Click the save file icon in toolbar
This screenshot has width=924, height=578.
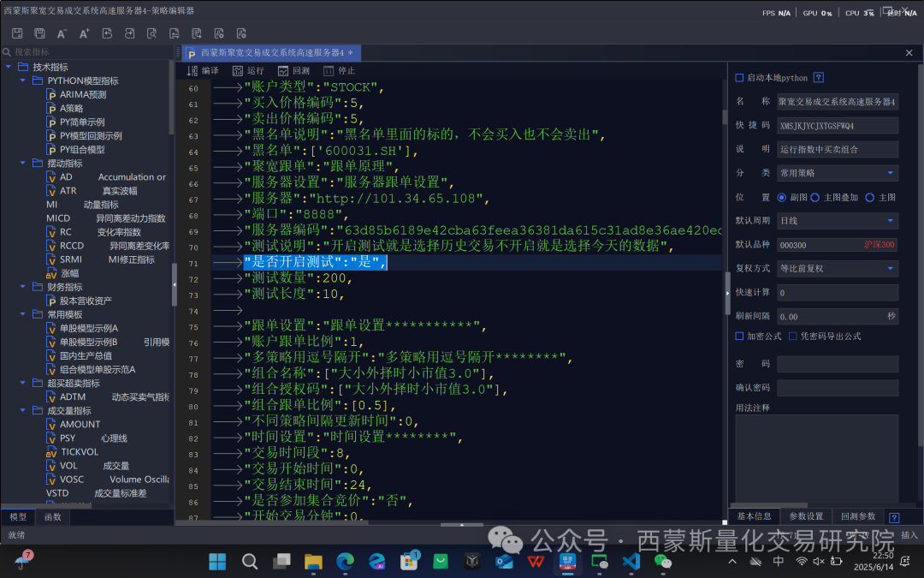(17, 33)
